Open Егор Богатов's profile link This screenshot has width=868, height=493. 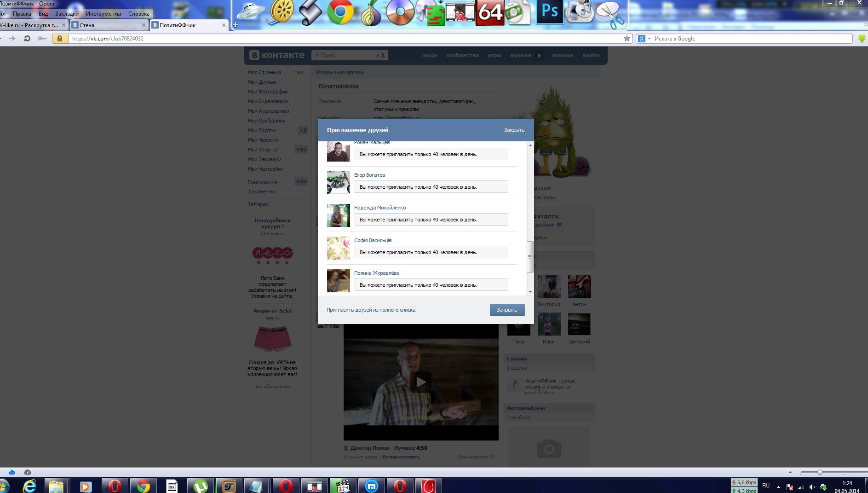tap(369, 175)
